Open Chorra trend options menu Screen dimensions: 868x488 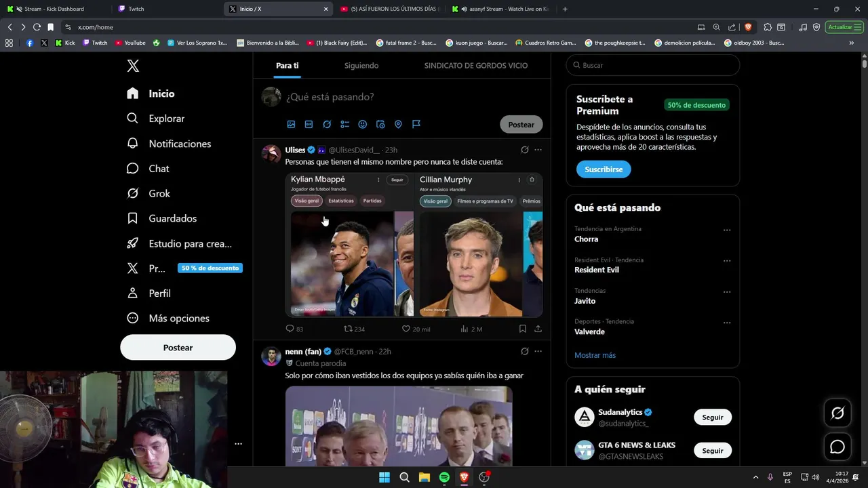pyautogui.click(x=727, y=230)
